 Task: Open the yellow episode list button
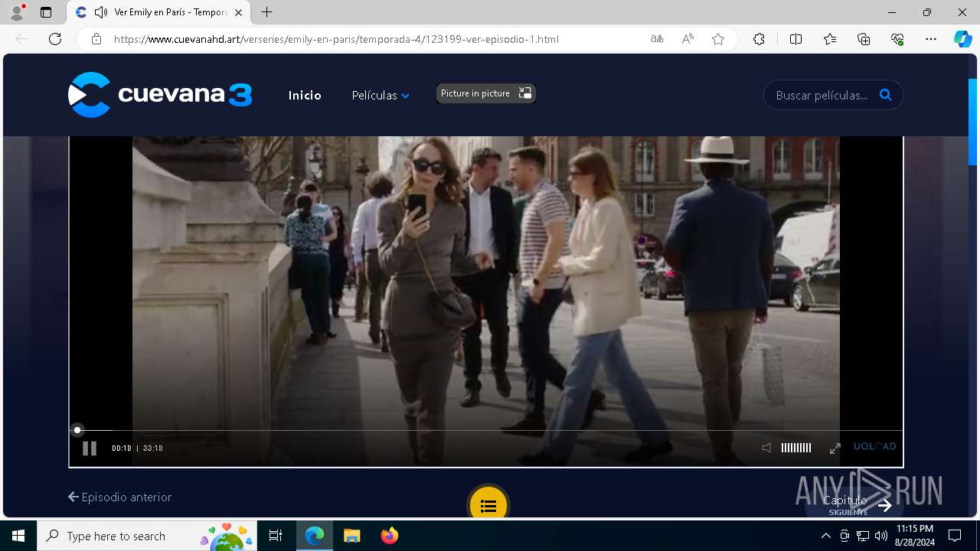488,506
